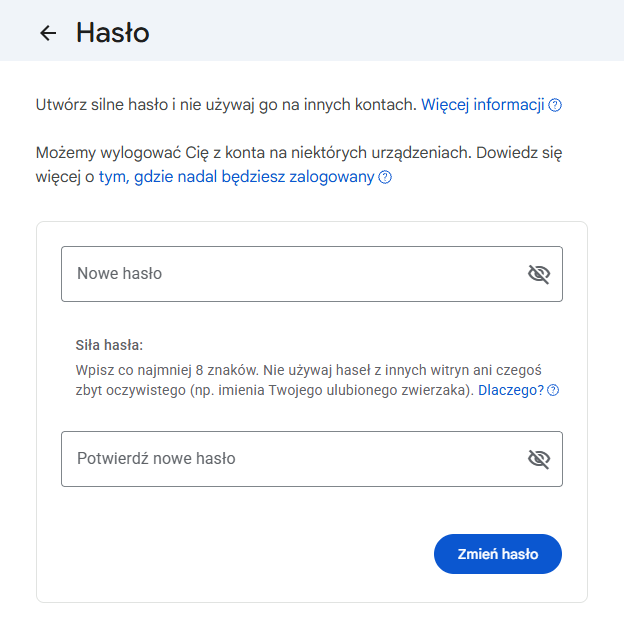Open the 'Dlaczego?' link

click(511, 390)
